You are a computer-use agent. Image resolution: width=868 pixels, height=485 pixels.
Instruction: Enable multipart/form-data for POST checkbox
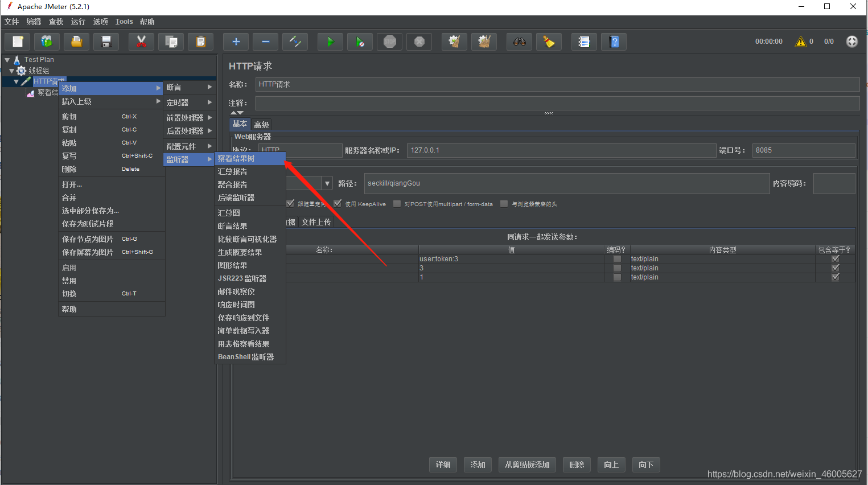tap(397, 204)
